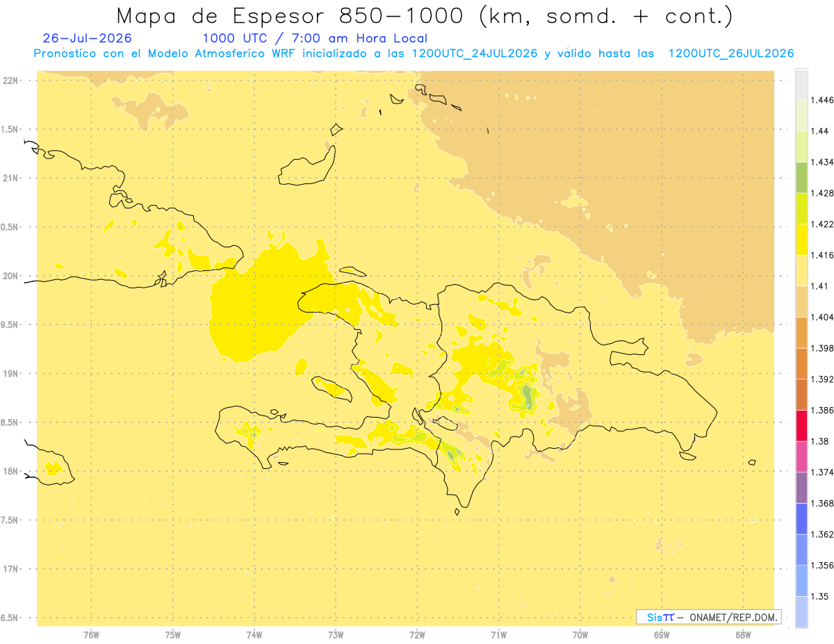Click the latitude label 22N
Screen dimensions: 834x644
[x=10, y=81]
